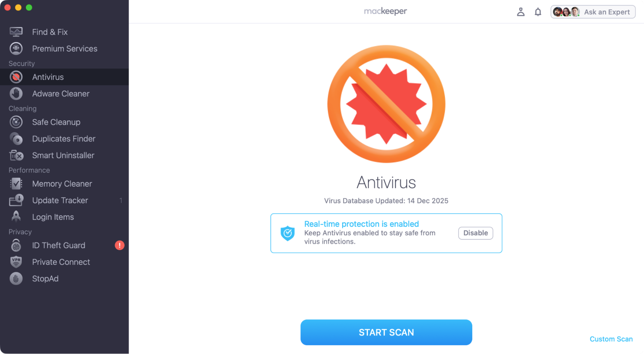The width and height of the screenshot is (644, 354).
Task: Select the Premium Services headset icon
Action: click(15, 48)
